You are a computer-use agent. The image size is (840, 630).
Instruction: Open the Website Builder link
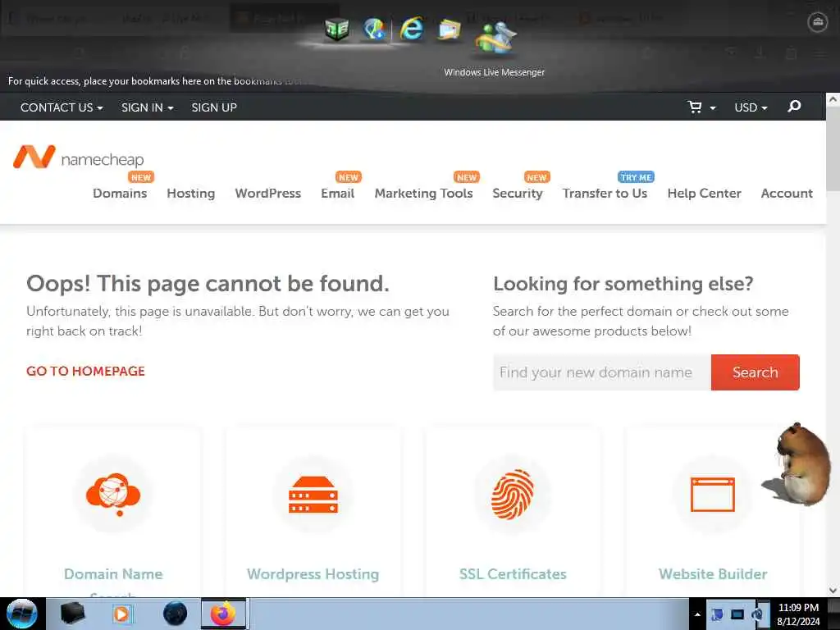[x=713, y=573]
